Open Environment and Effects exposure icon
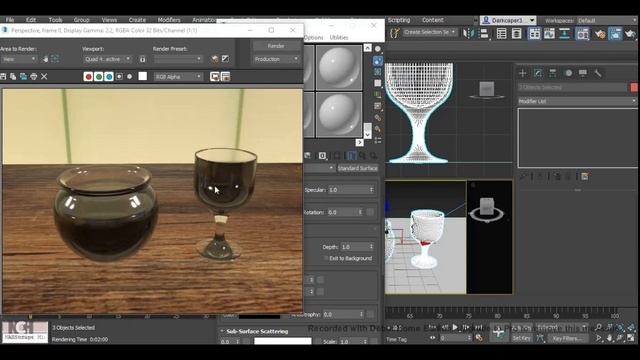This screenshot has width=640, height=360. point(225,59)
